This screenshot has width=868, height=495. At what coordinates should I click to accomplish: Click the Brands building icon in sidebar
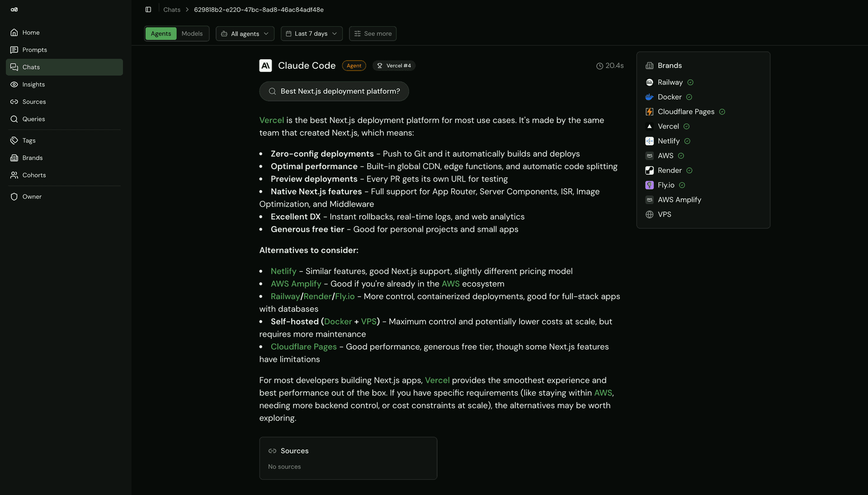[x=14, y=158]
